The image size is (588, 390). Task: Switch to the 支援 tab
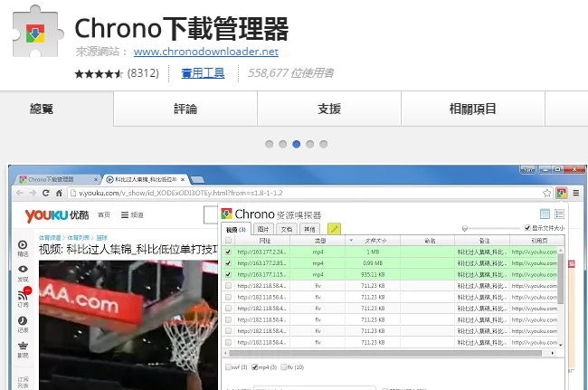click(x=329, y=109)
